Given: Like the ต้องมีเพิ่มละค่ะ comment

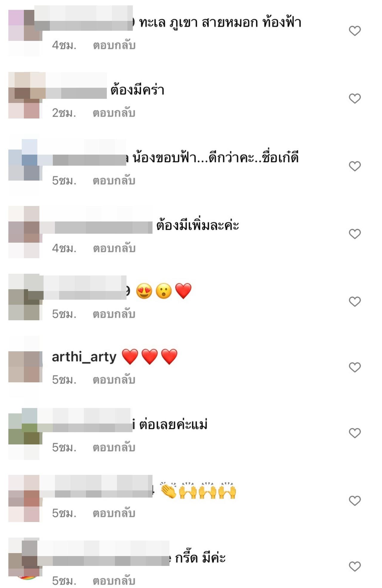Looking at the screenshot, I should (355, 234).
